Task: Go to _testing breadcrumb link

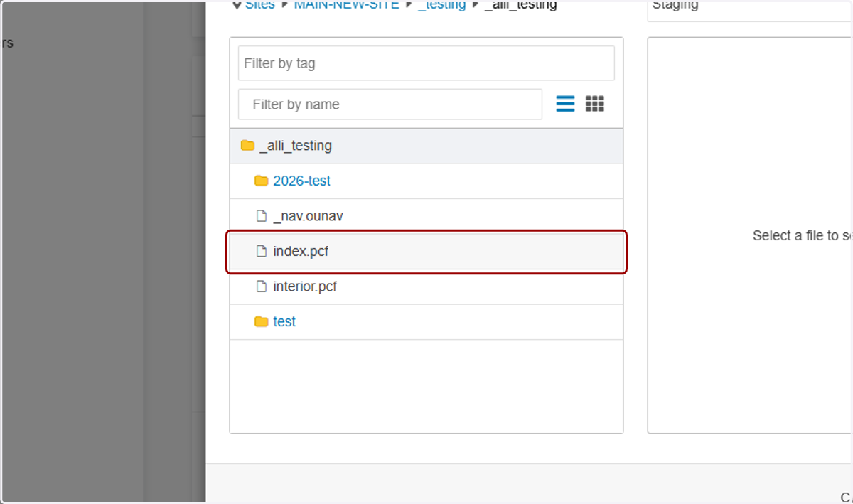Action: tap(442, 5)
